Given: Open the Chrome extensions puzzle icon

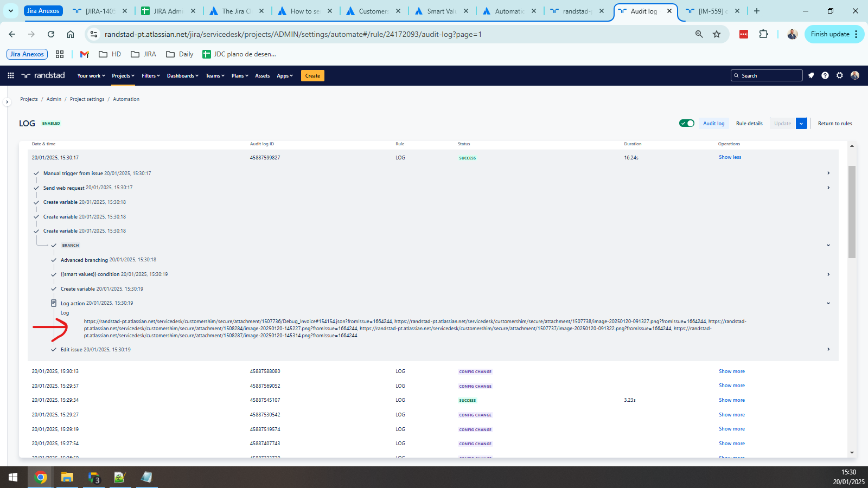Looking at the screenshot, I should pos(764,34).
